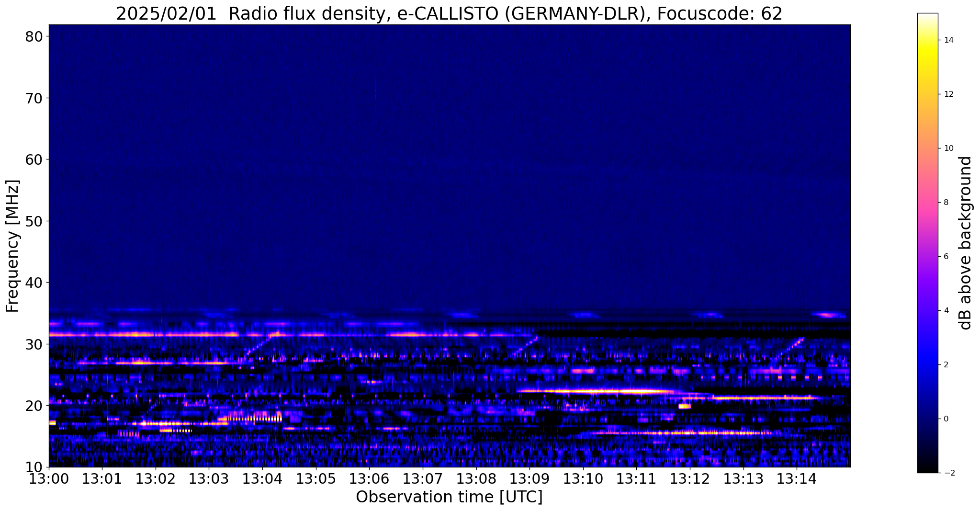This screenshot has width=980, height=511.
Task: Click the colorbar tick value 10
Action: point(948,148)
